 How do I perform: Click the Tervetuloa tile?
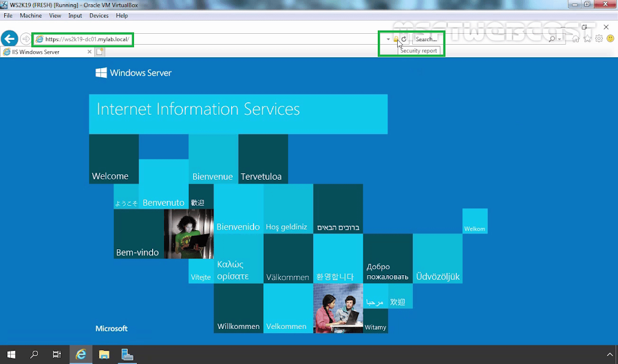(263, 159)
